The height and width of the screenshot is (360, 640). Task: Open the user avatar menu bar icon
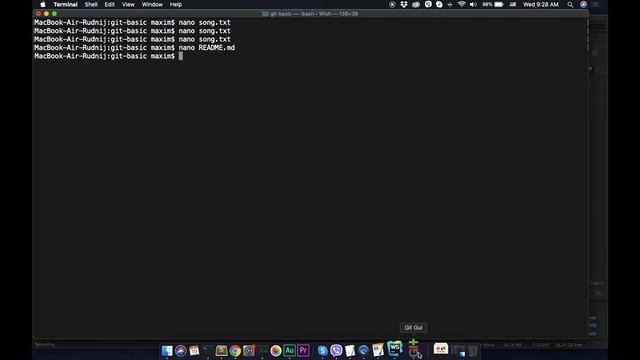584,4
